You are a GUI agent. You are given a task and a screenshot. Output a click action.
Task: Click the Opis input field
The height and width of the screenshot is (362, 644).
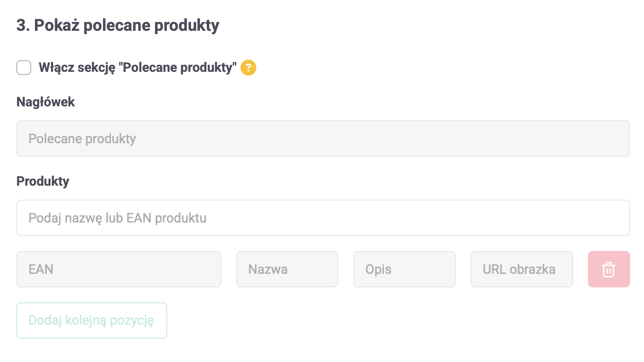click(404, 269)
